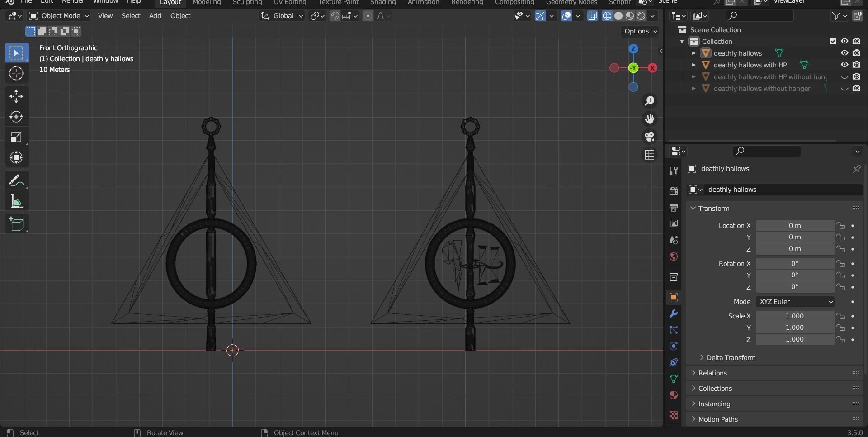Open the Material properties tab

coord(674,395)
